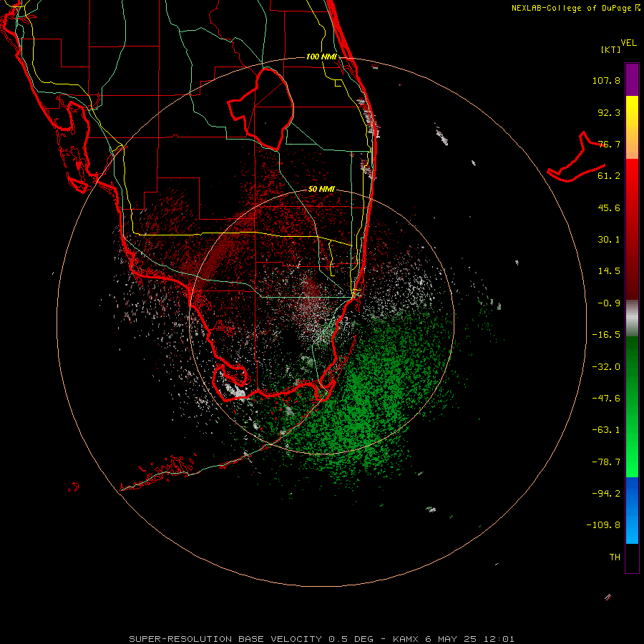This screenshot has width=644, height=644.
Task: Select the 30.1 velocity scale value
Action: tap(609, 240)
